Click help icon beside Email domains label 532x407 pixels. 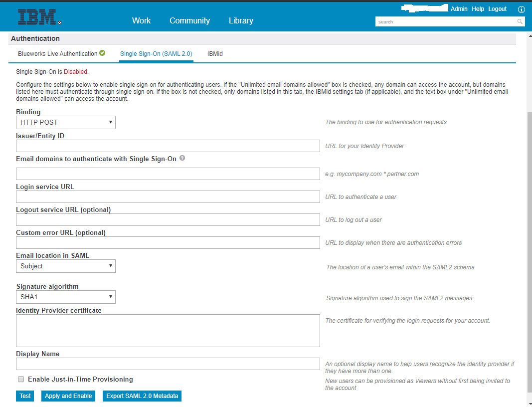click(182, 158)
